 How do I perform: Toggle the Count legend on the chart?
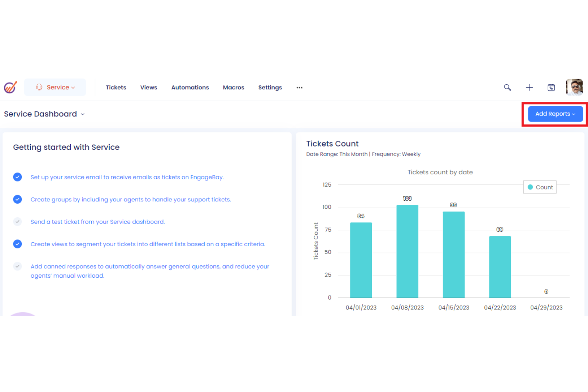(x=540, y=187)
